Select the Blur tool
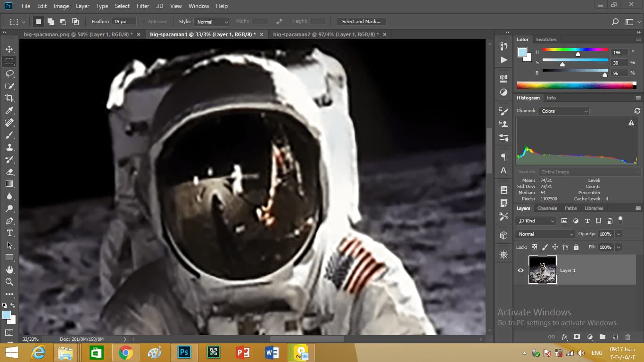644x362 pixels. pos(9,196)
